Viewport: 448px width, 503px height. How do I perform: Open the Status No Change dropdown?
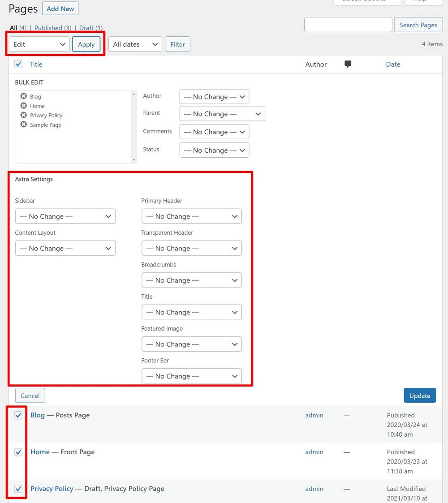[215, 150]
